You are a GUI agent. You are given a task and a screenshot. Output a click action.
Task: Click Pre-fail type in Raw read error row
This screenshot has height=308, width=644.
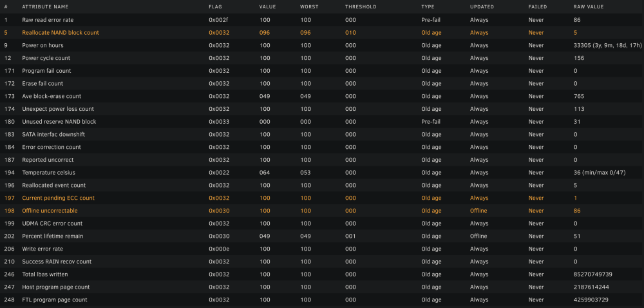[431, 20]
